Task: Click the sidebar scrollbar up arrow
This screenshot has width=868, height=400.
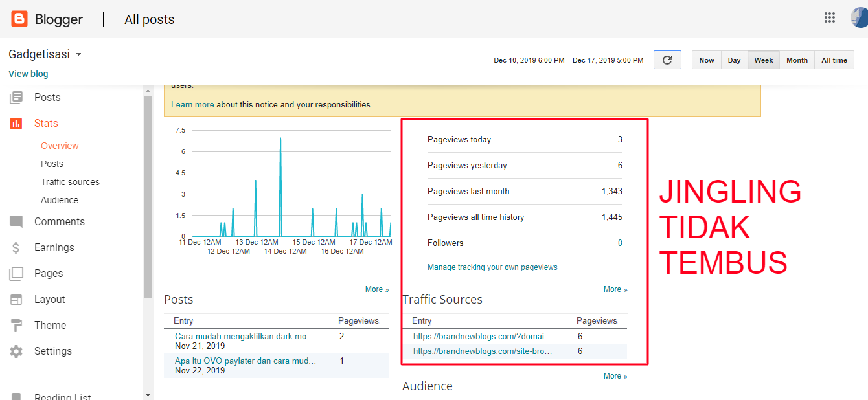Action: coord(148,89)
